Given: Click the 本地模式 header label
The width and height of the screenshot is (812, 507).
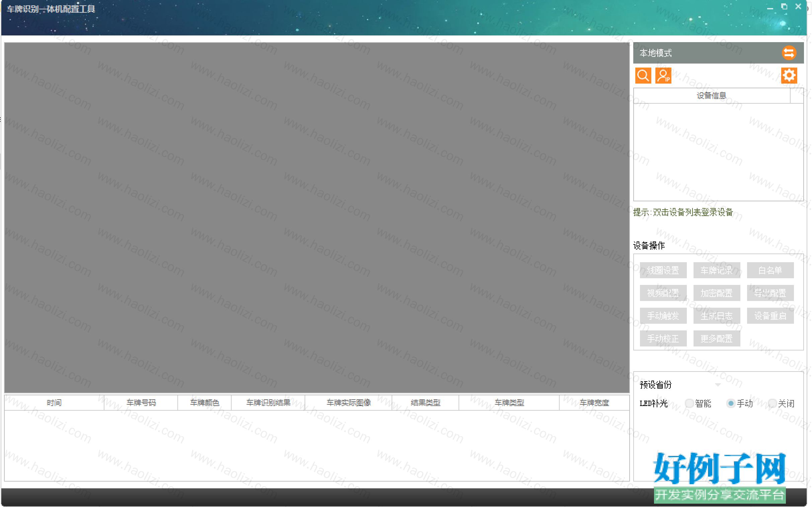Looking at the screenshot, I should [655, 53].
